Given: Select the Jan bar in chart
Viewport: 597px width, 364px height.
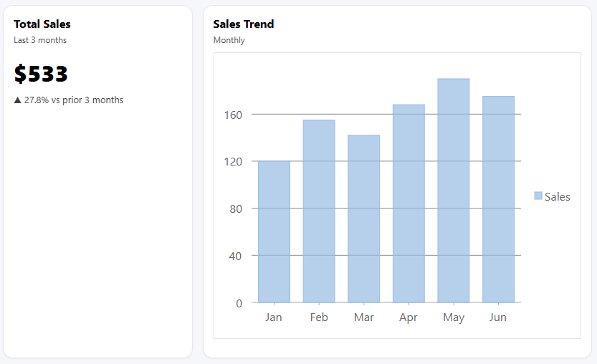Looking at the screenshot, I should tap(274, 232).
